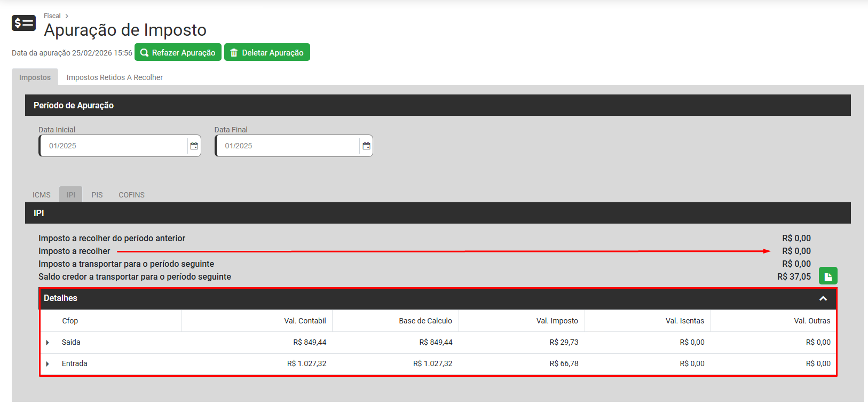Switch to the COFINS tab
This screenshot has width=868, height=412.
(x=131, y=195)
